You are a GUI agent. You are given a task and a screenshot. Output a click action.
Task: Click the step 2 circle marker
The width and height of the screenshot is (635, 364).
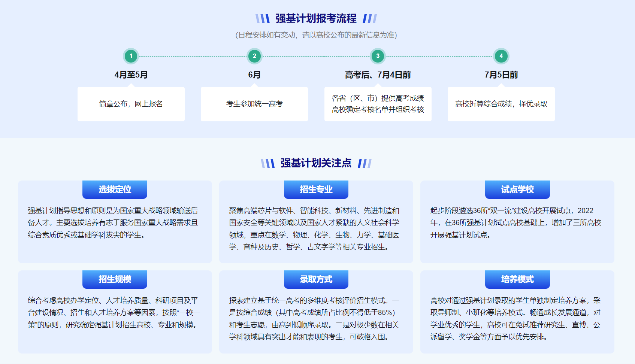254,56
